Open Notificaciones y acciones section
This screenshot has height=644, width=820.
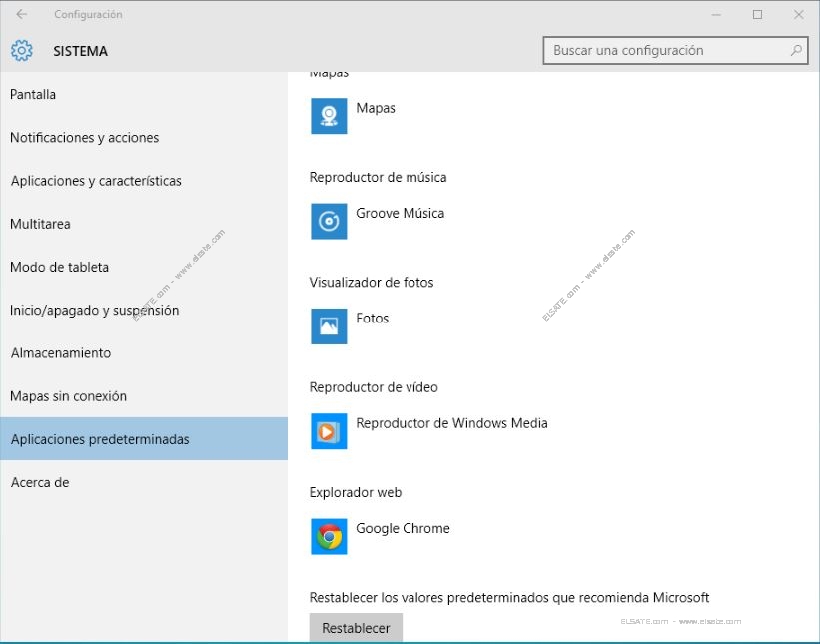coord(144,137)
